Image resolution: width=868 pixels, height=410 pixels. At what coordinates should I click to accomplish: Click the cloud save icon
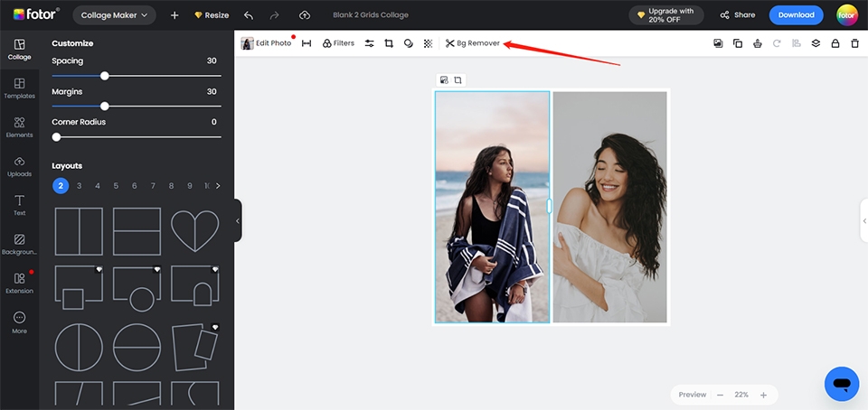coord(305,15)
